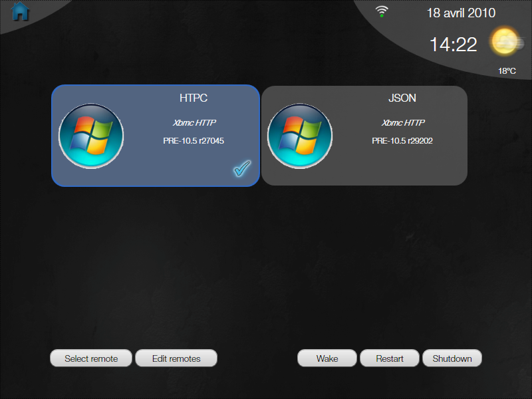
Task: Click the version text PRE-10.5 r27045
Action: pyautogui.click(x=194, y=141)
